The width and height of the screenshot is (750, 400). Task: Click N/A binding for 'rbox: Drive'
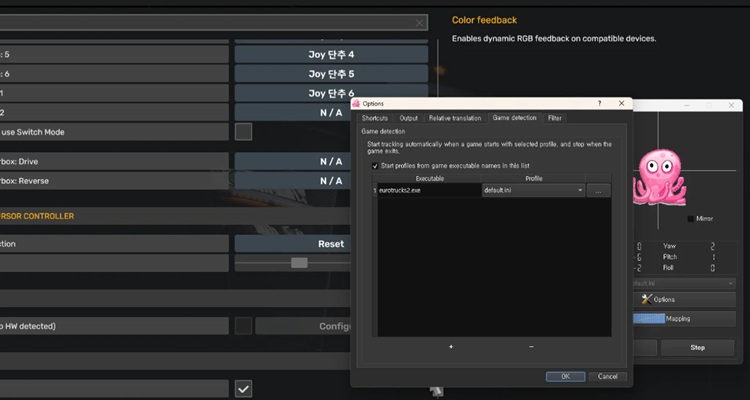pyautogui.click(x=293, y=162)
